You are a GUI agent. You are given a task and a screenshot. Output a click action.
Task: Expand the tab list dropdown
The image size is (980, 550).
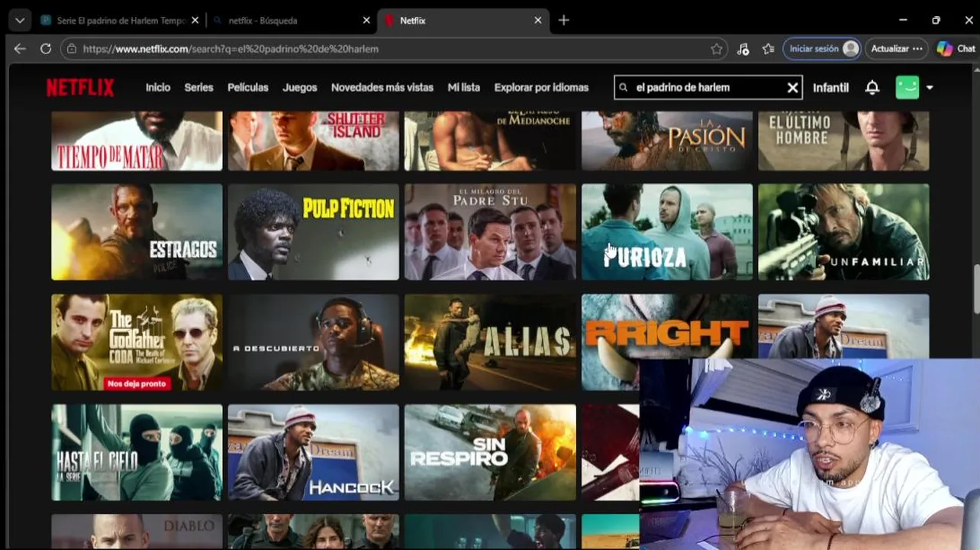pyautogui.click(x=20, y=21)
